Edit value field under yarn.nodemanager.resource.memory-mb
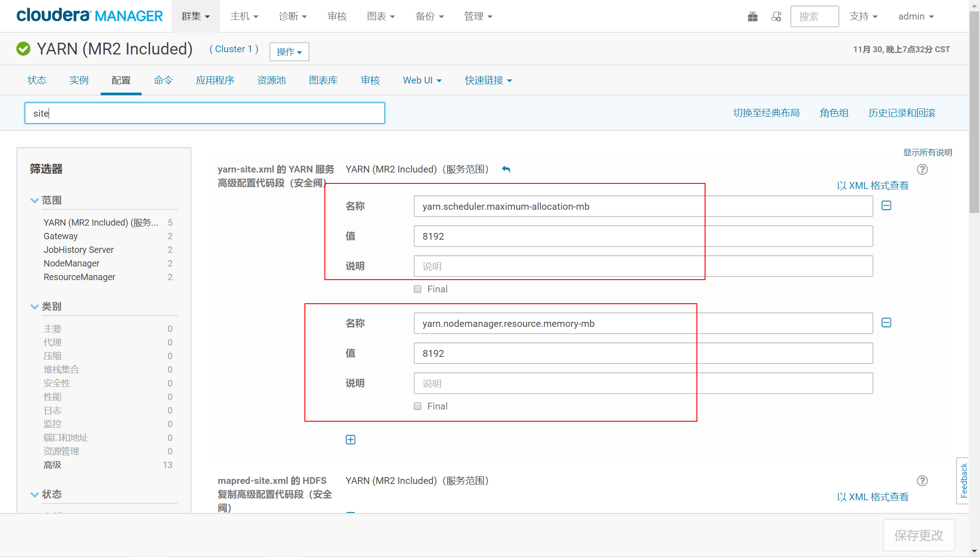 pos(643,354)
